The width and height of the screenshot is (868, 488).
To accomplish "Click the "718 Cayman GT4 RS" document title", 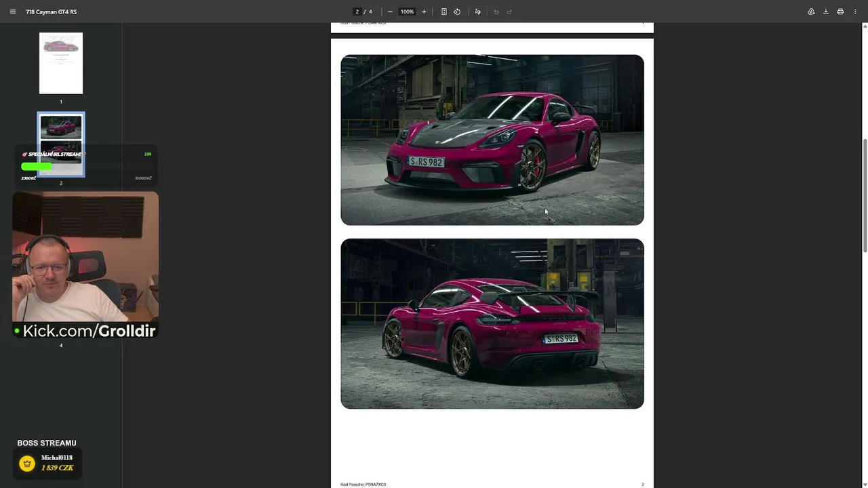I will [52, 12].
